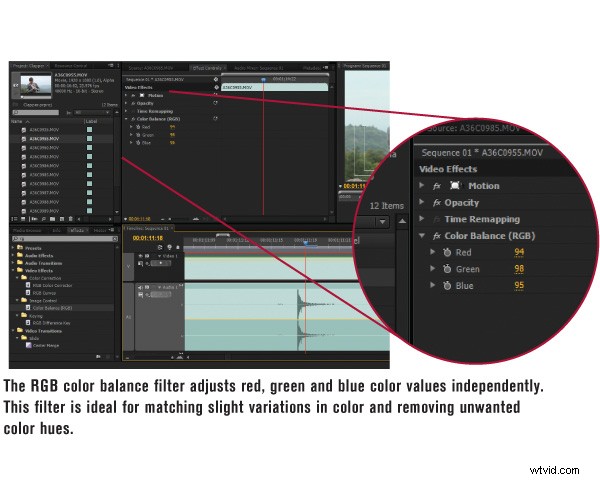Select the RGB Difference Key effect
This screenshot has width=600, height=480.
[x=51, y=323]
